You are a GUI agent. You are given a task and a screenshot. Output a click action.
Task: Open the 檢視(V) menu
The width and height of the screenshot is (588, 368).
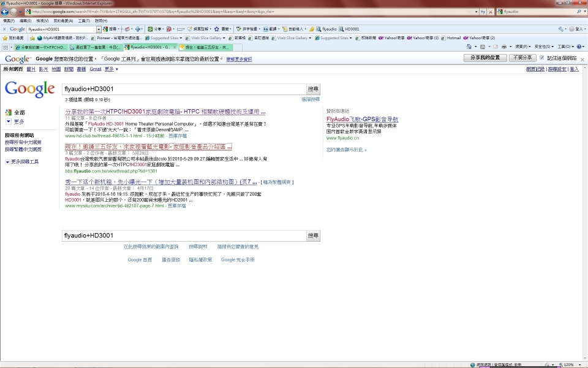(42, 21)
